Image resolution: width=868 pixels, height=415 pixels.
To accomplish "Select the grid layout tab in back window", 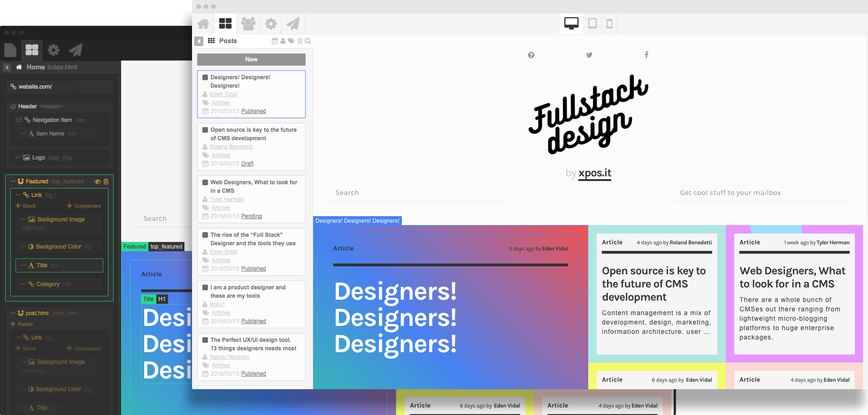I will point(32,50).
